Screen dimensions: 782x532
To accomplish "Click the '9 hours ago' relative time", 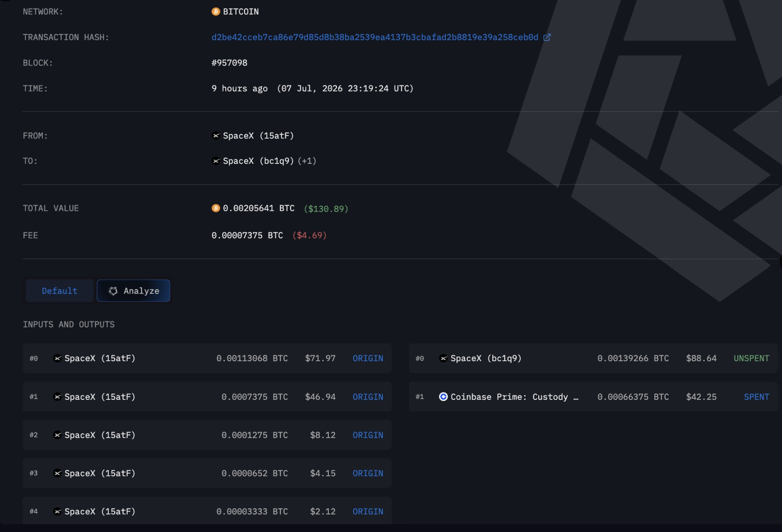I will click(239, 89).
